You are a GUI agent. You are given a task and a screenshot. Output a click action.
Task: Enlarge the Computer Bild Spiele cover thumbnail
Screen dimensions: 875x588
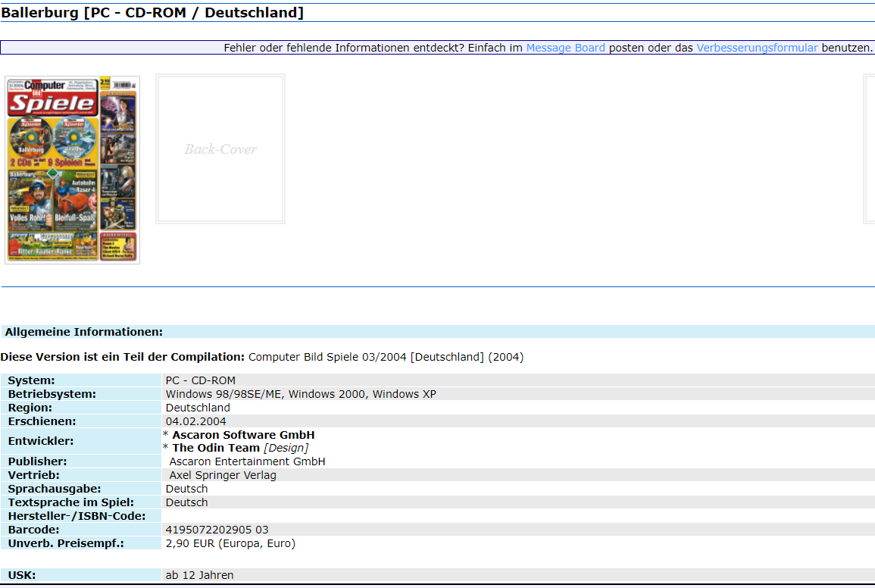tap(72, 169)
